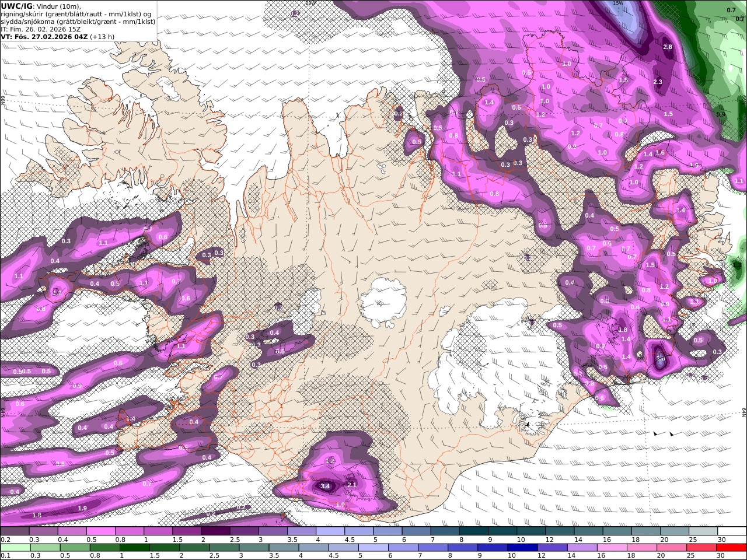
Task: Click the pale green 0.1–0.3 swatch in the lower legend
Action: coord(15,548)
